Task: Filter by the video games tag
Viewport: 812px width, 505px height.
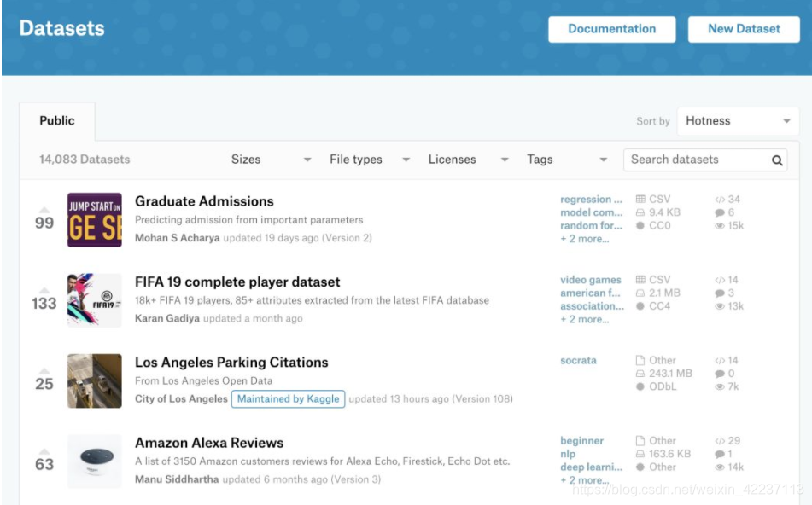Action: 590,280
